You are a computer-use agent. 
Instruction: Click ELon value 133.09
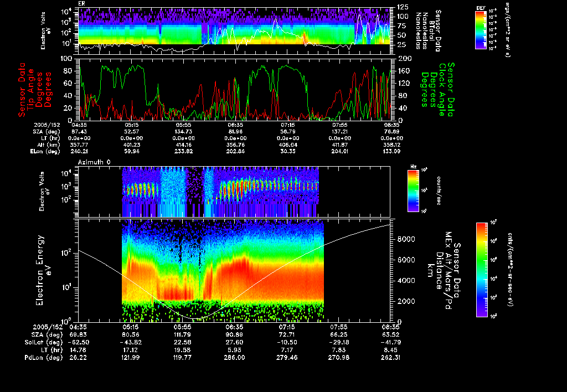click(x=391, y=152)
